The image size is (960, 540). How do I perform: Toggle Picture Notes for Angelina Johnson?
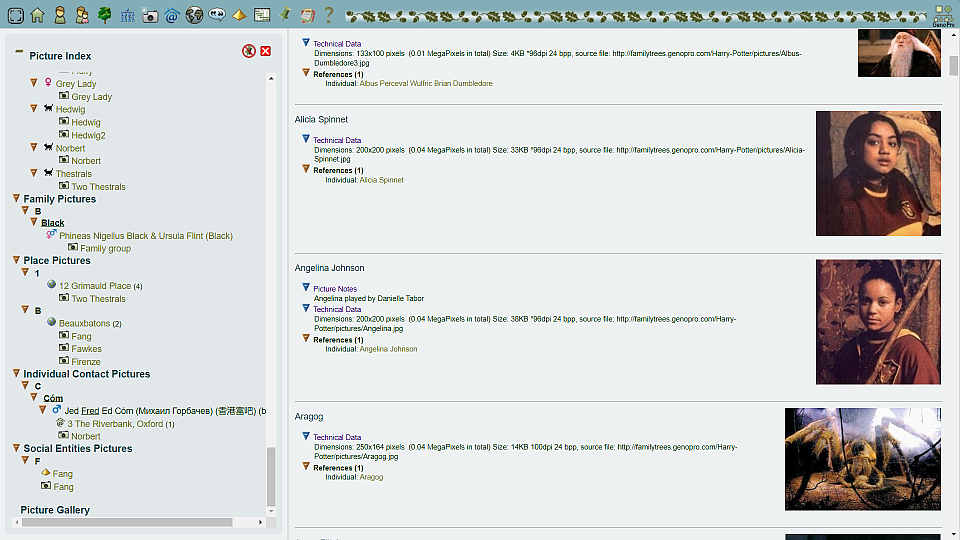click(x=306, y=287)
